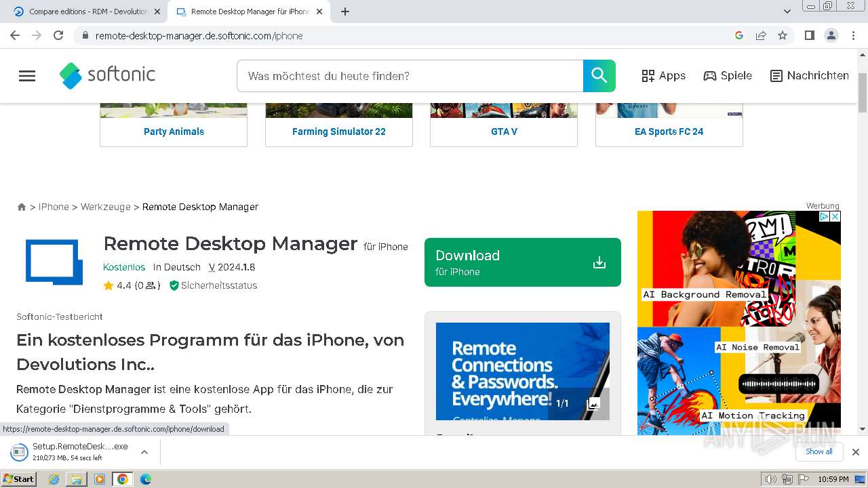Screen dimensions: 868x488
Task: Close the ad with X icon
Action: click(x=835, y=216)
